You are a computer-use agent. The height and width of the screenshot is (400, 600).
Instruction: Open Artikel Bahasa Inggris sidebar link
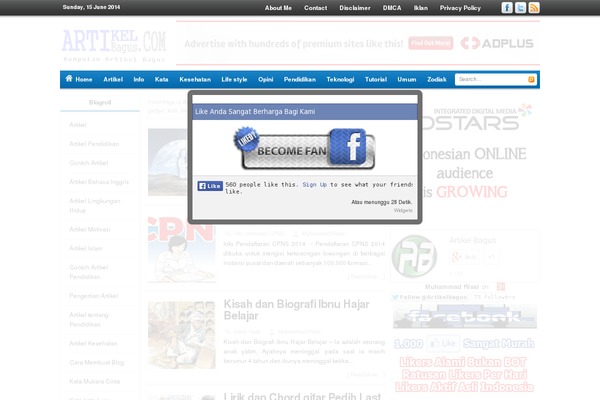pyautogui.click(x=99, y=182)
